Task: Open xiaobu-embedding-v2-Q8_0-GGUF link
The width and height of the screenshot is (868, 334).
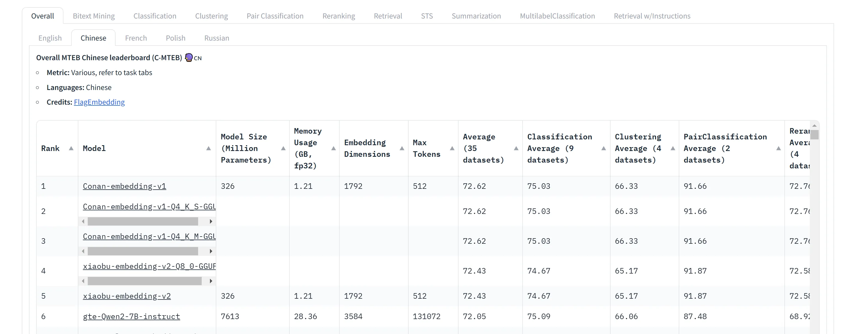Action: [x=149, y=266]
